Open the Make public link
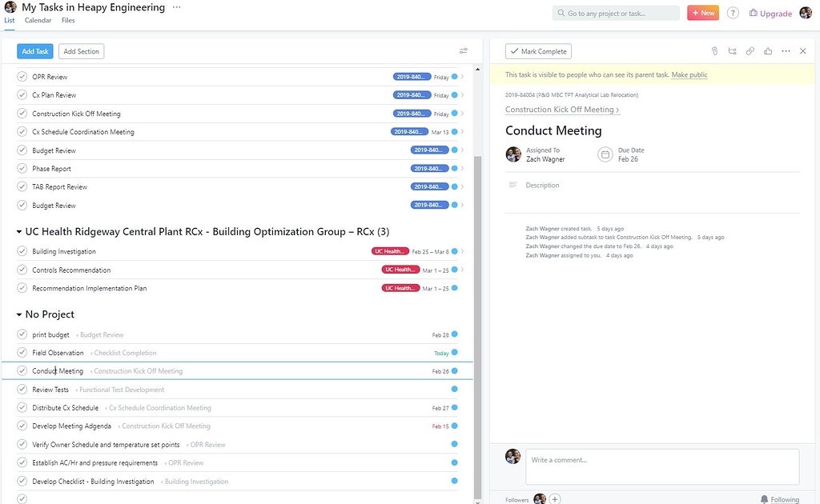The height and width of the screenshot is (504, 820). [689, 73]
